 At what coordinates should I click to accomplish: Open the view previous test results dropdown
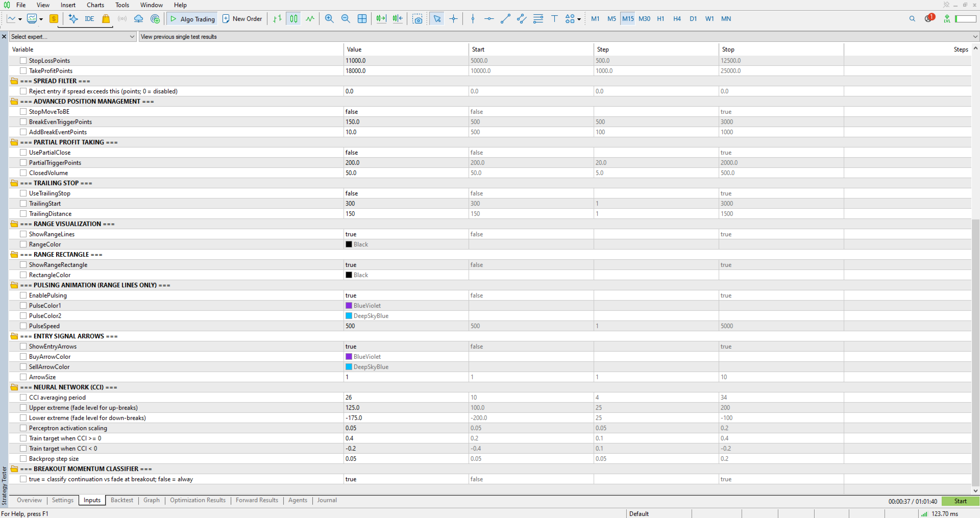tap(559, 37)
